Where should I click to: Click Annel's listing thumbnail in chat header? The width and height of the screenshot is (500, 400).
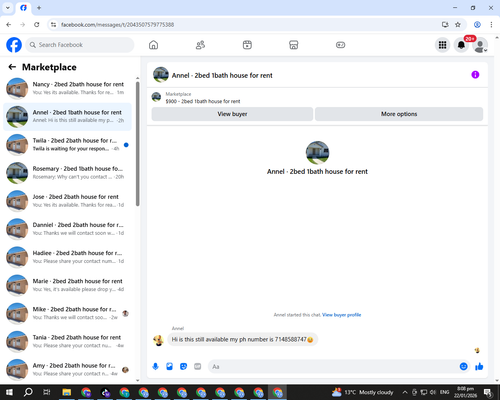(161, 75)
